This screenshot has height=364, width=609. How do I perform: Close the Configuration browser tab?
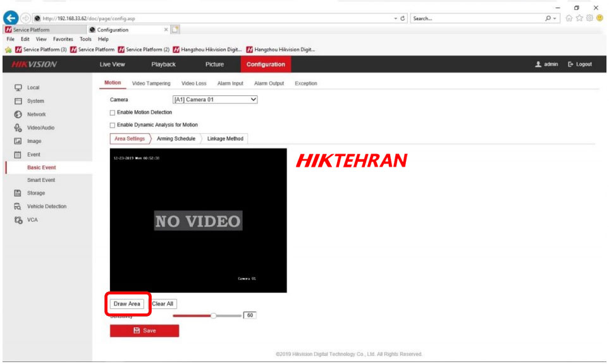[x=166, y=30]
